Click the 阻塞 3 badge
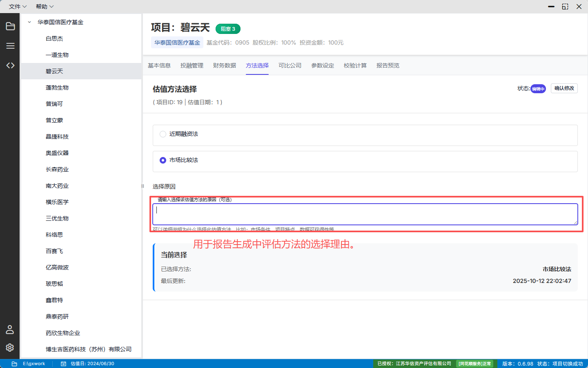The height and width of the screenshot is (368, 588). pyautogui.click(x=228, y=29)
